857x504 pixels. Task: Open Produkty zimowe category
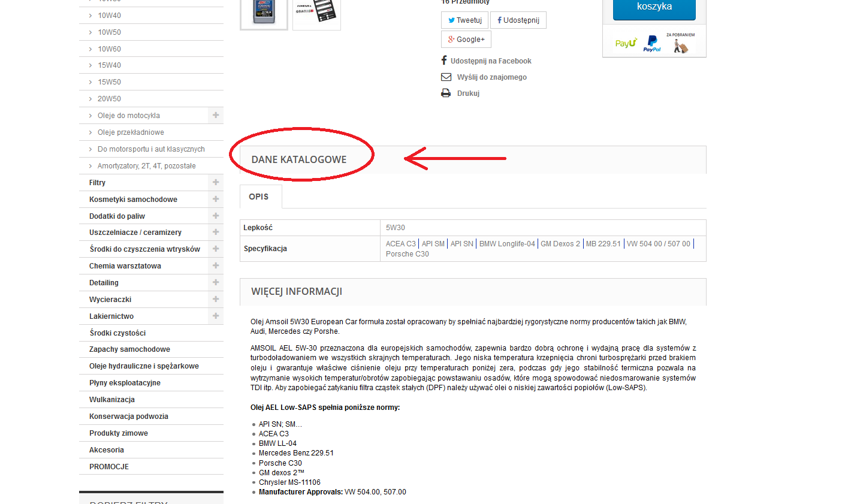pos(119,433)
